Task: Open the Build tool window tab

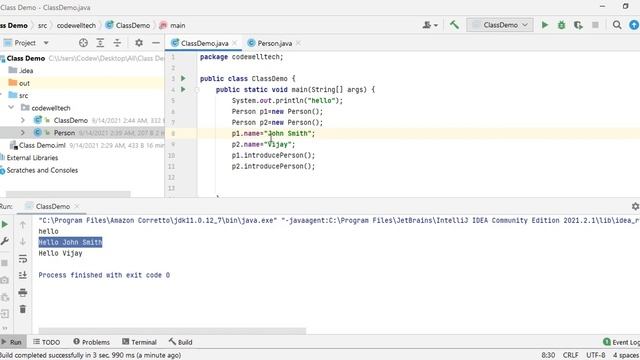Action: 180,342
